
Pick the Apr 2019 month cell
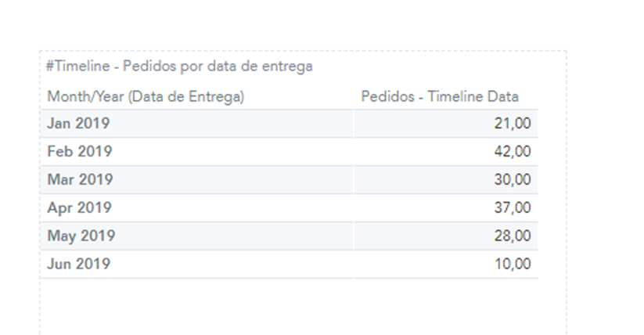79,207
